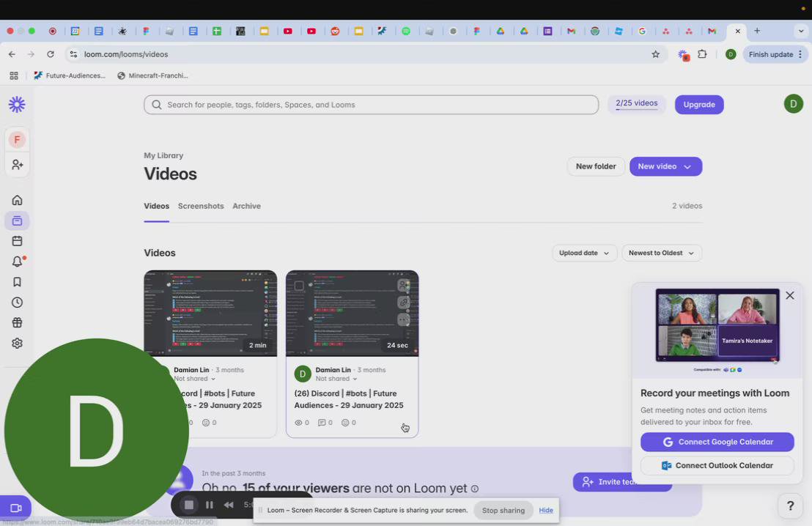Switch to the Videos tab
Image resolution: width=812 pixels, height=526 pixels.
[156, 206]
